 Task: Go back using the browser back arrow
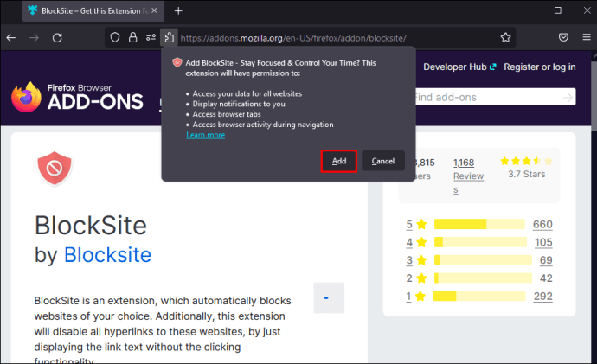(11, 38)
